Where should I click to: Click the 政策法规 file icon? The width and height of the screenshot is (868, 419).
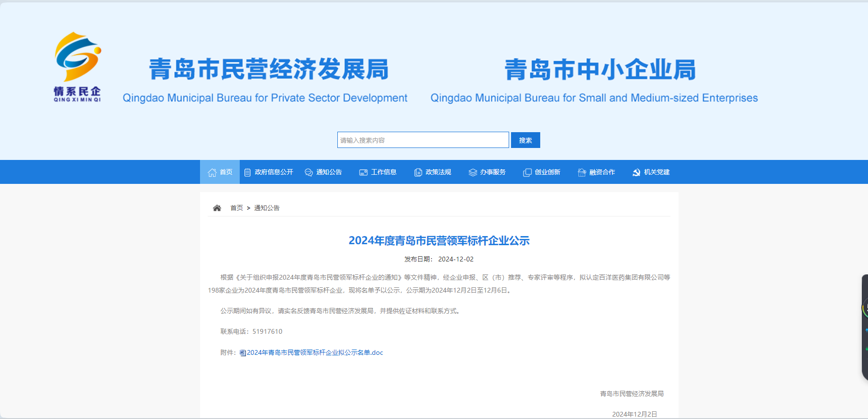tap(418, 172)
